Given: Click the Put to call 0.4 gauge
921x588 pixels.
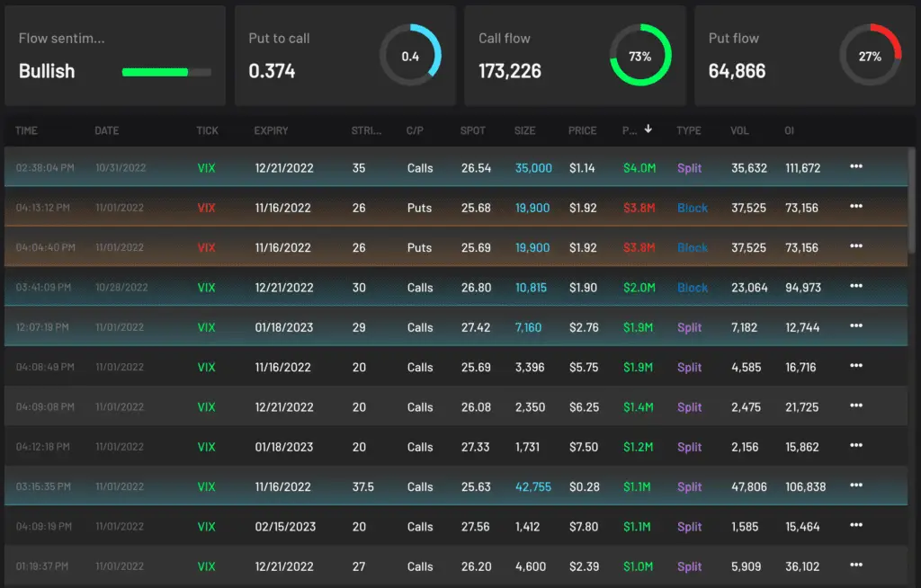Looking at the screenshot, I should tap(410, 55).
